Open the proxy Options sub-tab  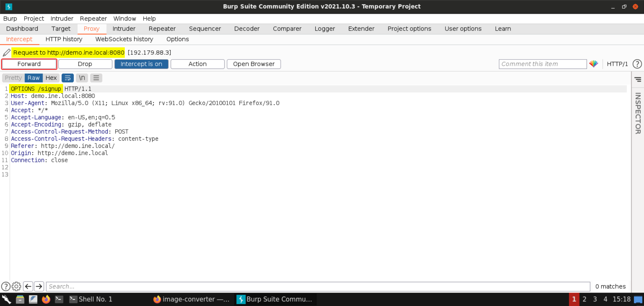(178, 39)
